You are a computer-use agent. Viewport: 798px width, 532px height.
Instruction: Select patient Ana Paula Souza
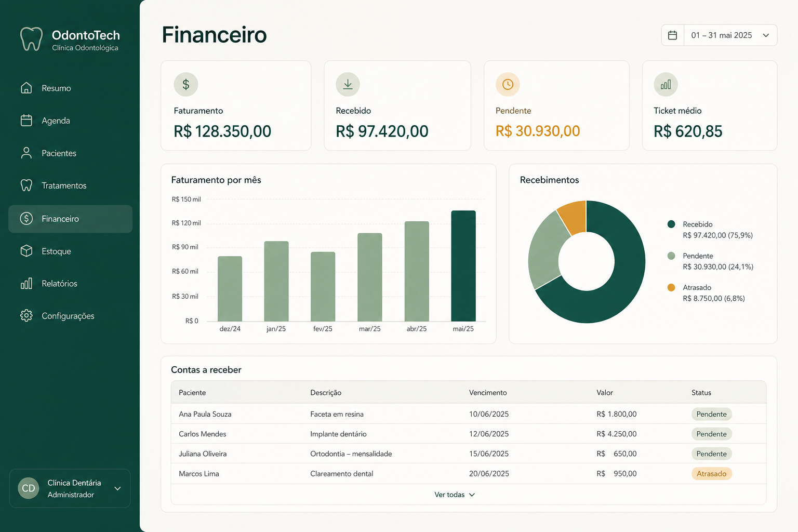(x=205, y=414)
